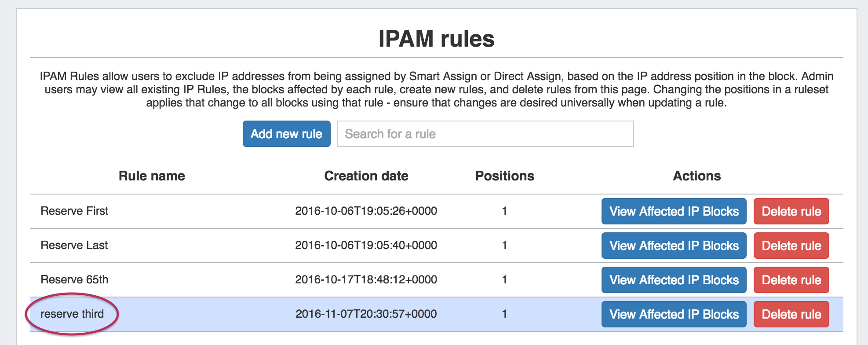Delete the Reserve First rule
Image resolution: width=868 pixels, height=345 pixels.
coord(791,211)
